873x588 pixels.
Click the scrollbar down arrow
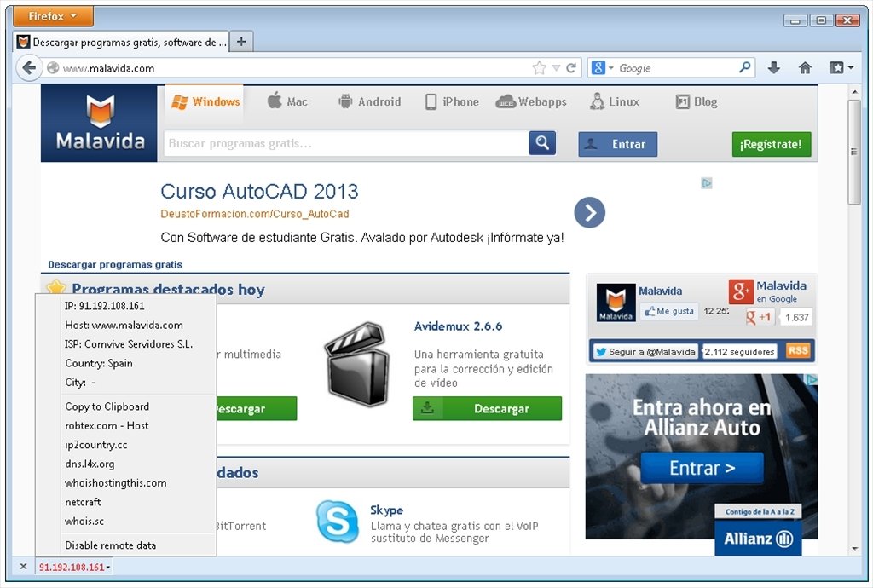pos(854,549)
